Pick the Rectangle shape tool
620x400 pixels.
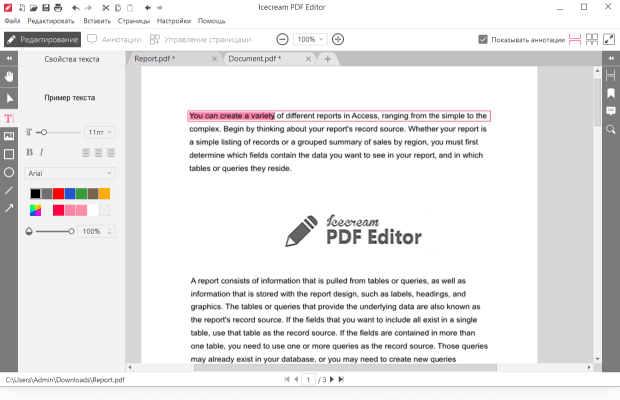coord(9,154)
